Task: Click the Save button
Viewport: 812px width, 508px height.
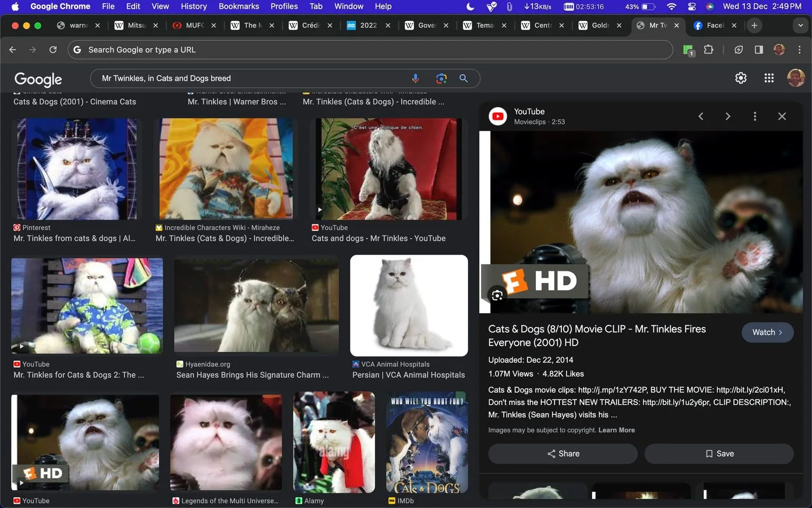Action: pos(719,453)
